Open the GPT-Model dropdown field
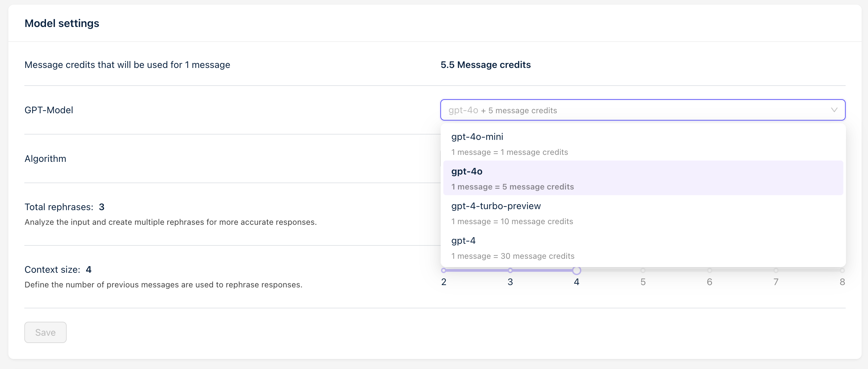The height and width of the screenshot is (369, 868). coord(643,110)
